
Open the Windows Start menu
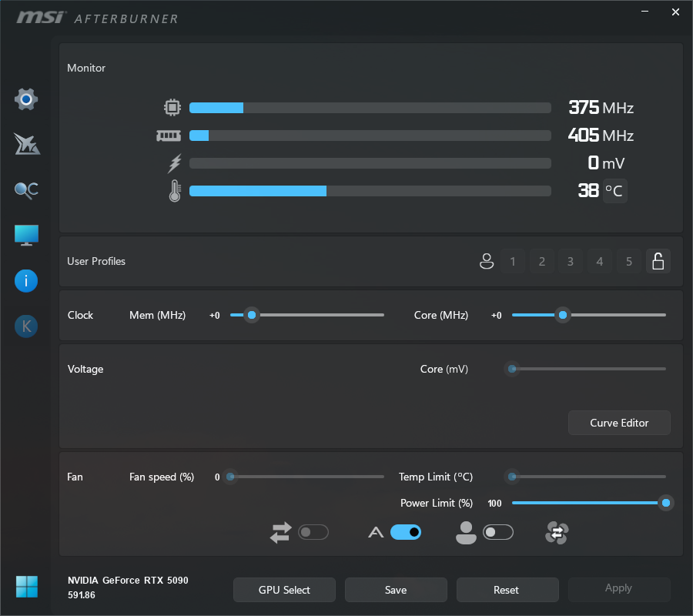(25, 587)
